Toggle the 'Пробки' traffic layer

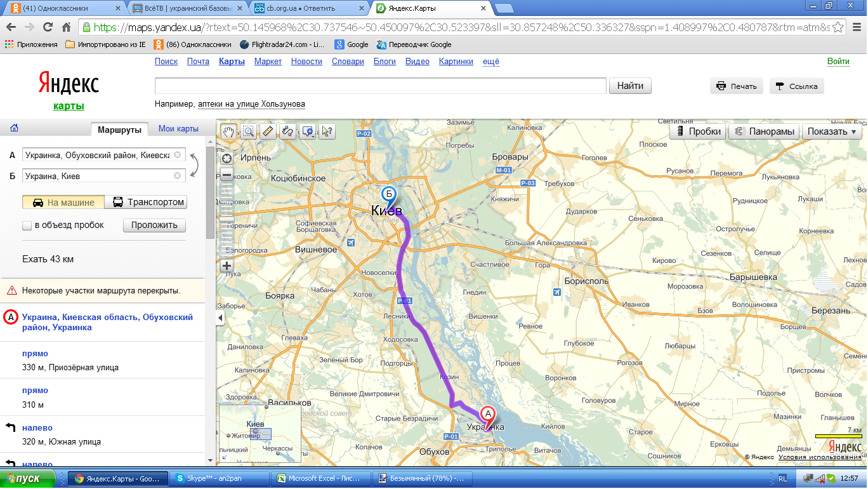699,131
